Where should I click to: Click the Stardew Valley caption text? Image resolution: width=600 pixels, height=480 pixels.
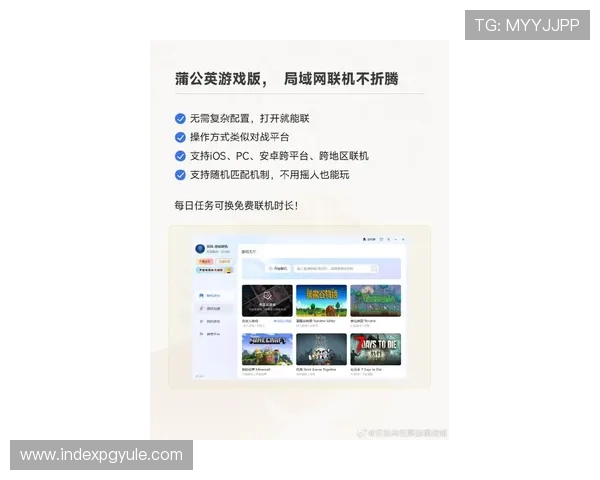tap(316, 321)
